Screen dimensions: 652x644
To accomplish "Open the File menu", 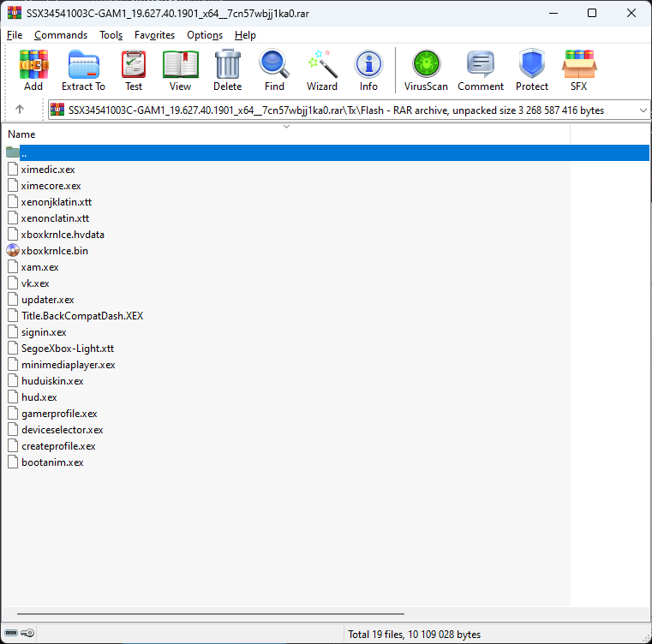I will [15, 35].
